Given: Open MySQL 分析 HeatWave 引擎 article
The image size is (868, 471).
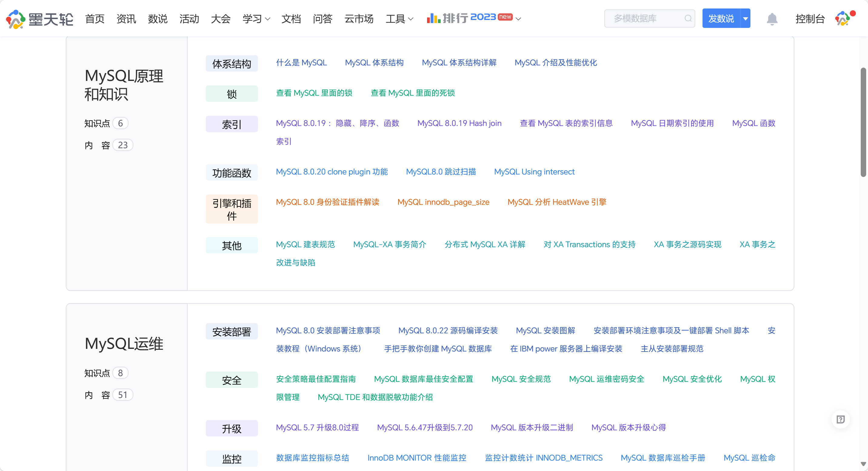Looking at the screenshot, I should pos(557,202).
